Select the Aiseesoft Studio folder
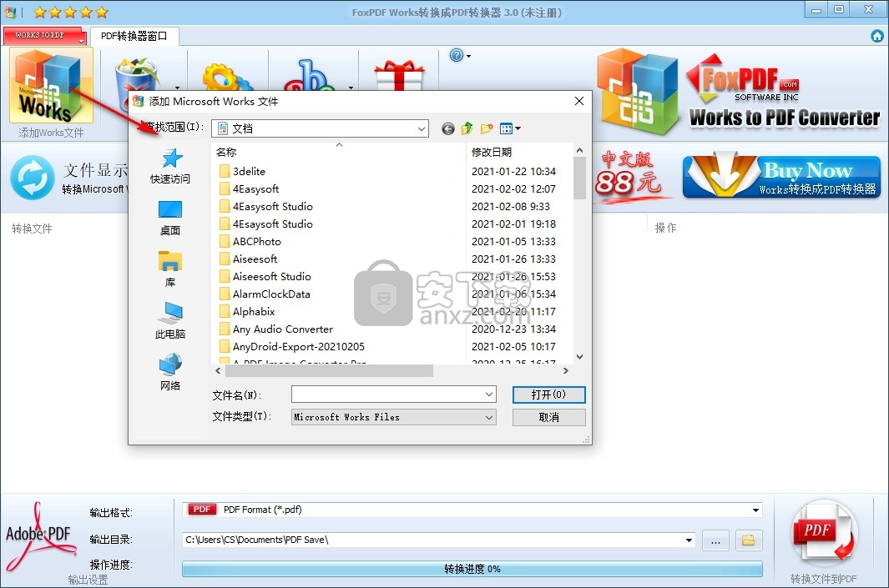Screen dimensions: 889x588 265,277
